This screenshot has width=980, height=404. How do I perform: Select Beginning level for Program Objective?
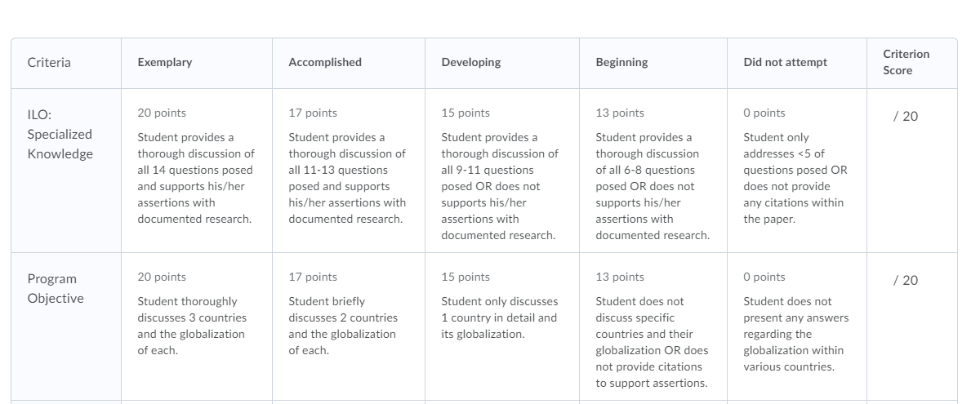[x=653, y=326]
